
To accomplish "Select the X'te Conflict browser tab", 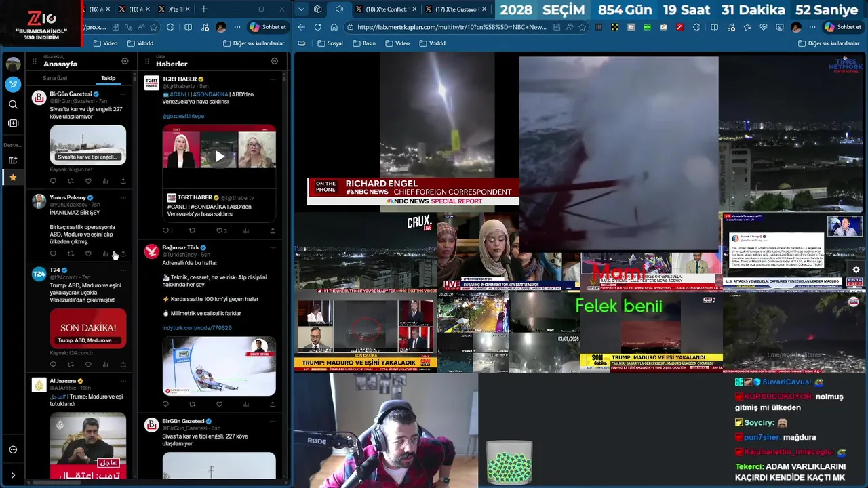I will click(386, 9).
